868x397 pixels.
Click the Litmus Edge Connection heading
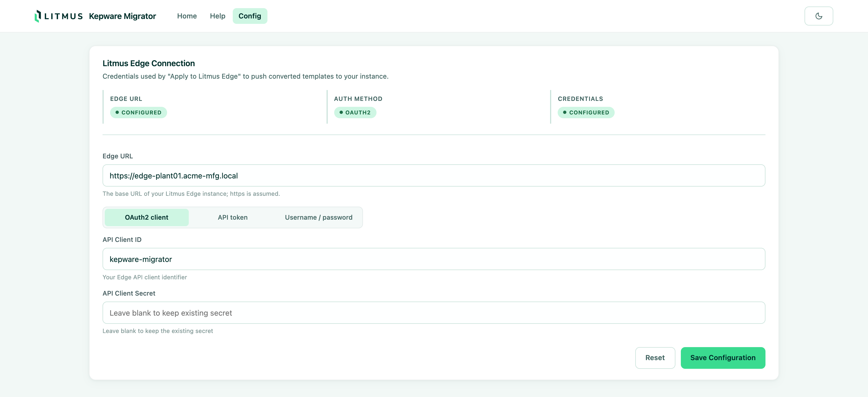(x=149, y=63)
